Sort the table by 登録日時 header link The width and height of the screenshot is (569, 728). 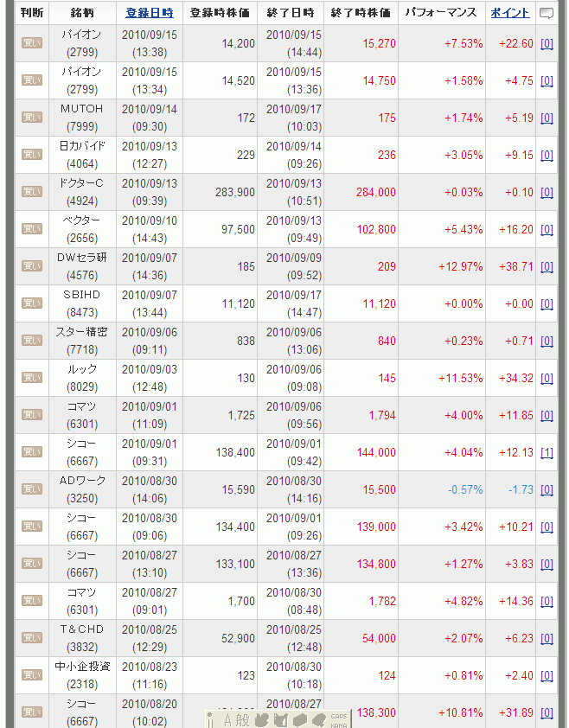(149, 13)
